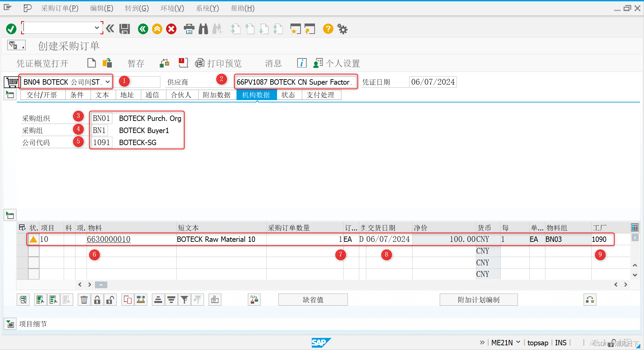Click the 供应商 vendor input field
644x350 pixels.
pyautogui.click(x=296, y=82)
